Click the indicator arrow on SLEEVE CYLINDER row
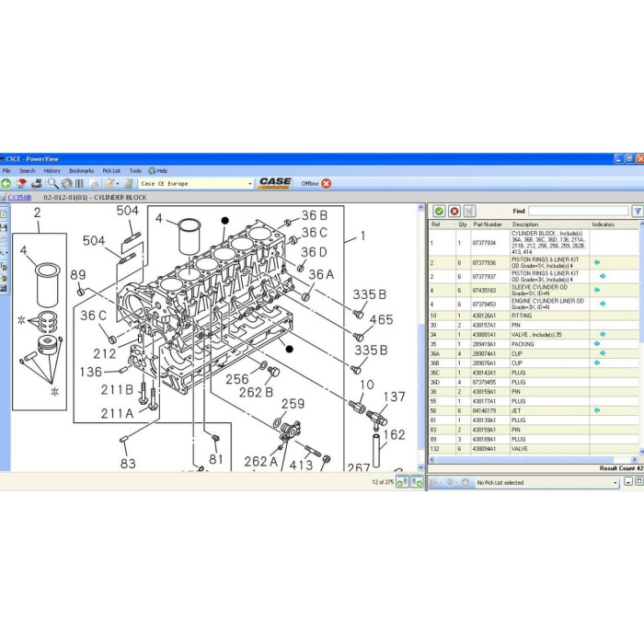 597,290
